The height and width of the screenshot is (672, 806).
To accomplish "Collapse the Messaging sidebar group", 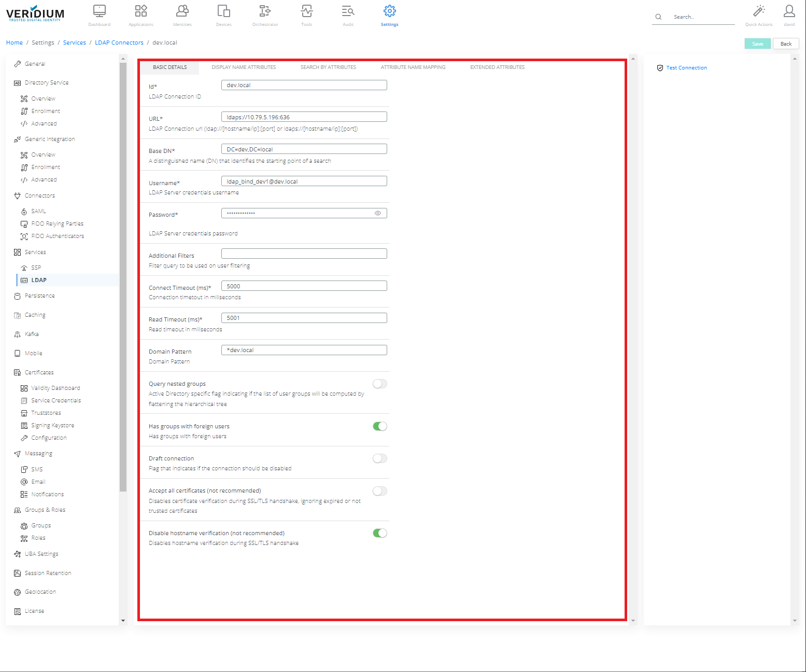I will [38, 454].
